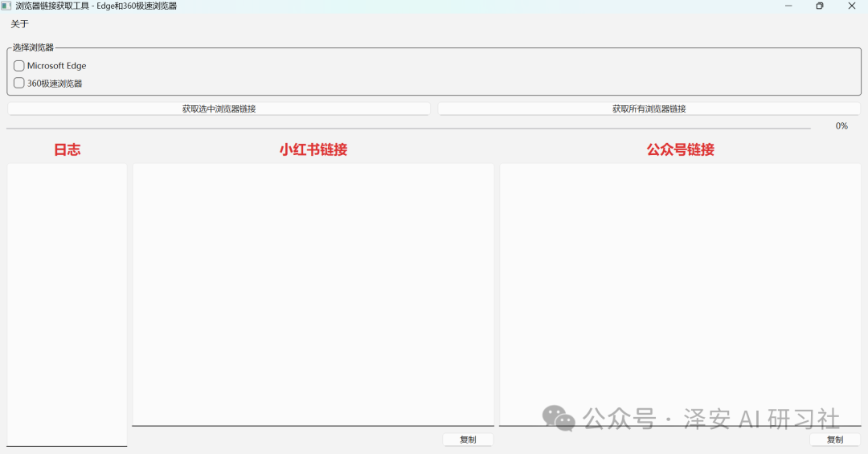
Task: Click the 小红书链接 heading
Action: 313,149
